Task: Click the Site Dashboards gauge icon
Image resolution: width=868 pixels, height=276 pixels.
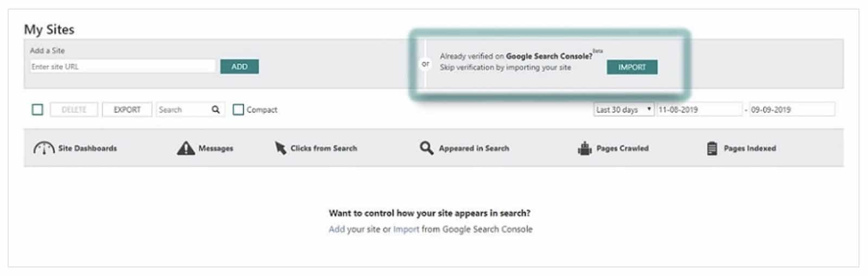Action: pyautogui.click(x=44, y=148)
